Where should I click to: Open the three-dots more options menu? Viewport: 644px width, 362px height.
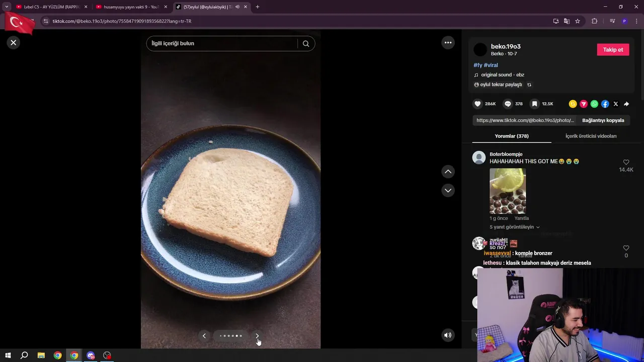(448, 43)
